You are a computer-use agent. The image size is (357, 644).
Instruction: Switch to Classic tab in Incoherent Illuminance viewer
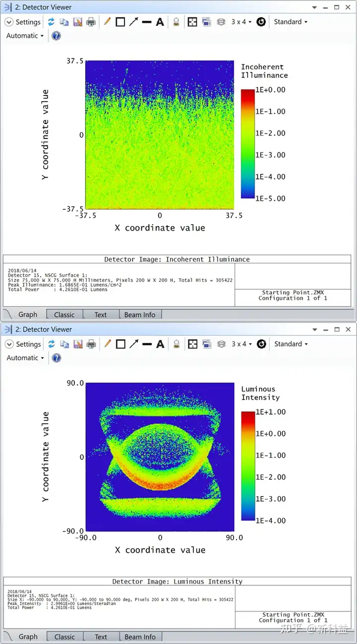pos(64,315)
